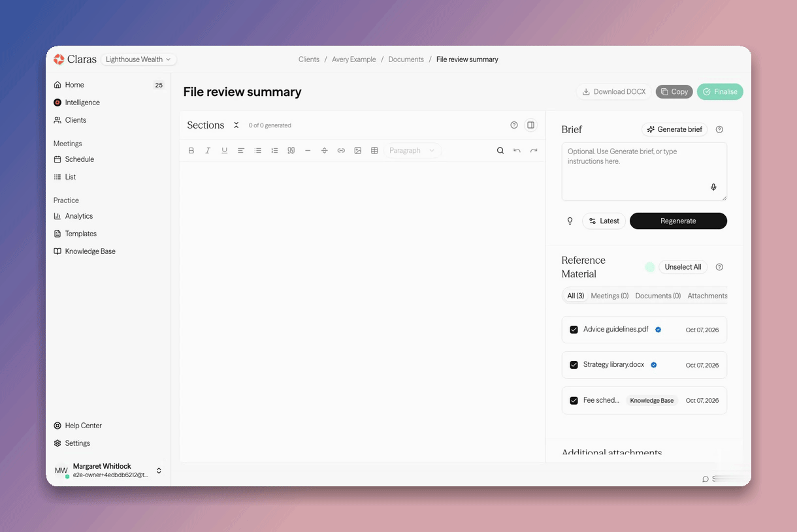Redo the last edit
Viewport: 797px width, 532px height.
tap(534, 151)
